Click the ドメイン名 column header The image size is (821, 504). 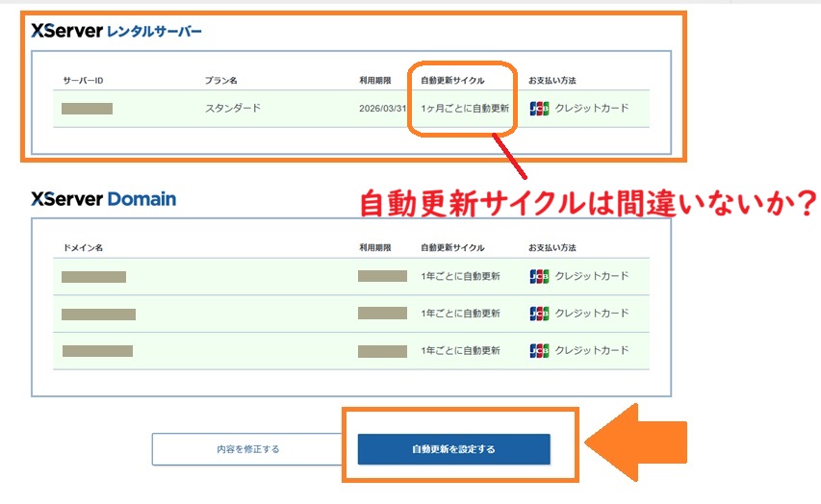83,248
